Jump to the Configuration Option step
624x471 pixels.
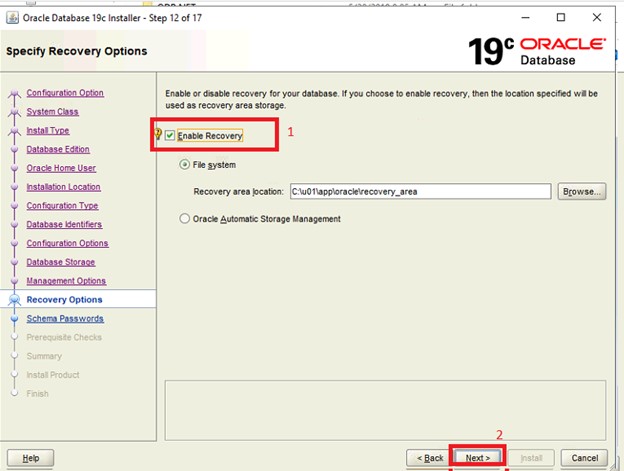click(65, 93)
